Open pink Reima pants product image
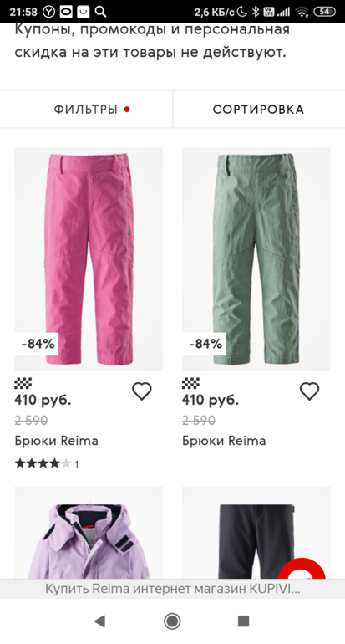Image resolution: width=345 pixels, height=644 pixels. point(89,259)
